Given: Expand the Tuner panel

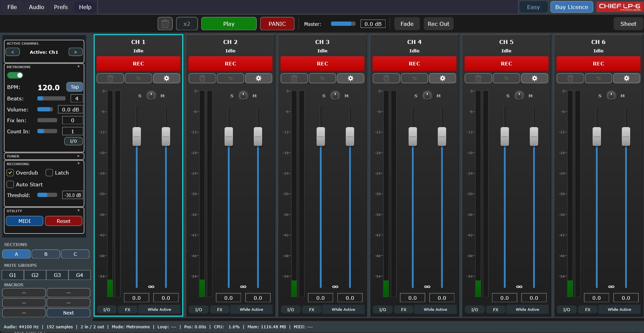Looking at the screenshot, I should 79,156.
